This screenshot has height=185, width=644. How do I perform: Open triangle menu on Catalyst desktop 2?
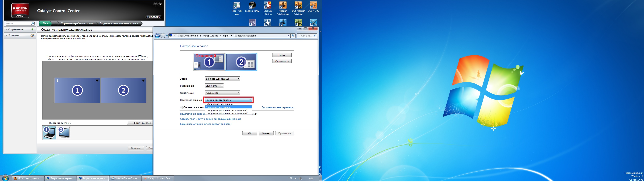pyautogui.click(x=143, y=81)
